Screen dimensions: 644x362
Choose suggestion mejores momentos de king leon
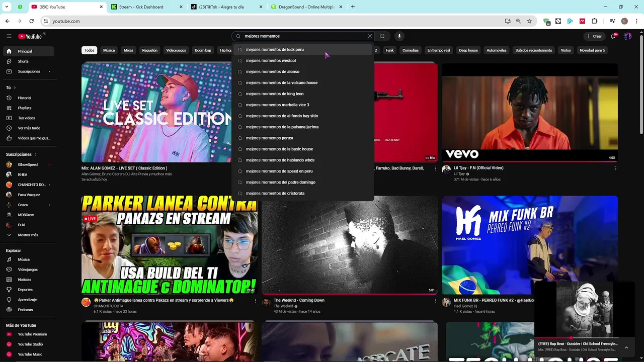(303, 94)
